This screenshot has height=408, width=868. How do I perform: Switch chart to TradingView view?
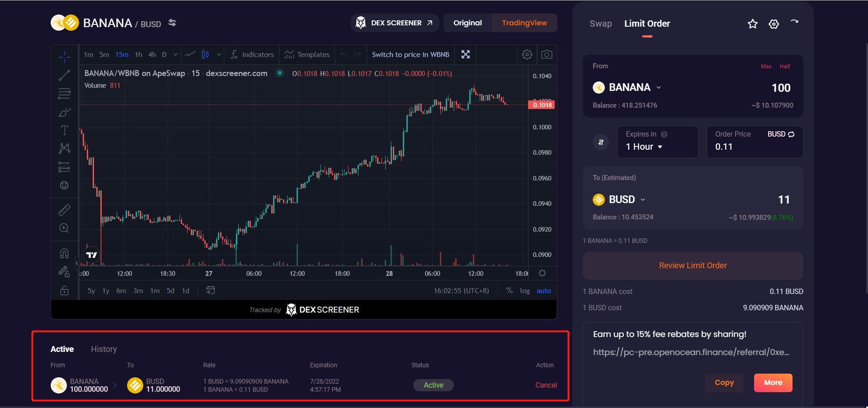pos(524,23)
